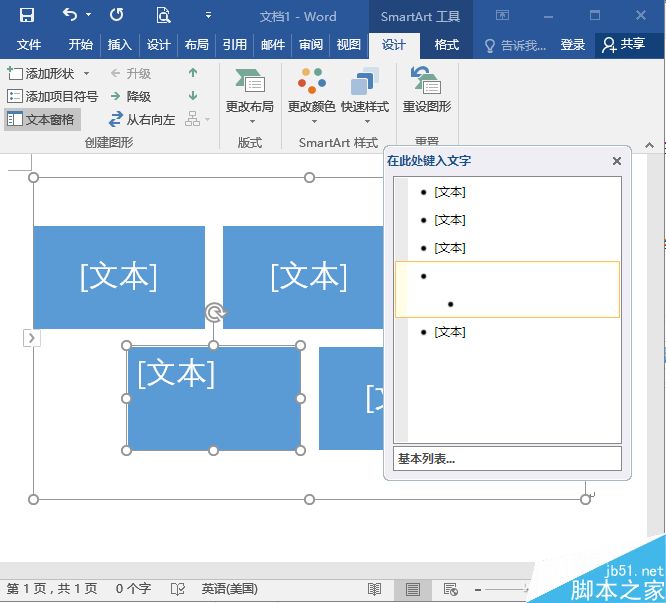Click the Save icon in quick access toolbar
This screenshot has height=603, width=666.
pos(27,16)
